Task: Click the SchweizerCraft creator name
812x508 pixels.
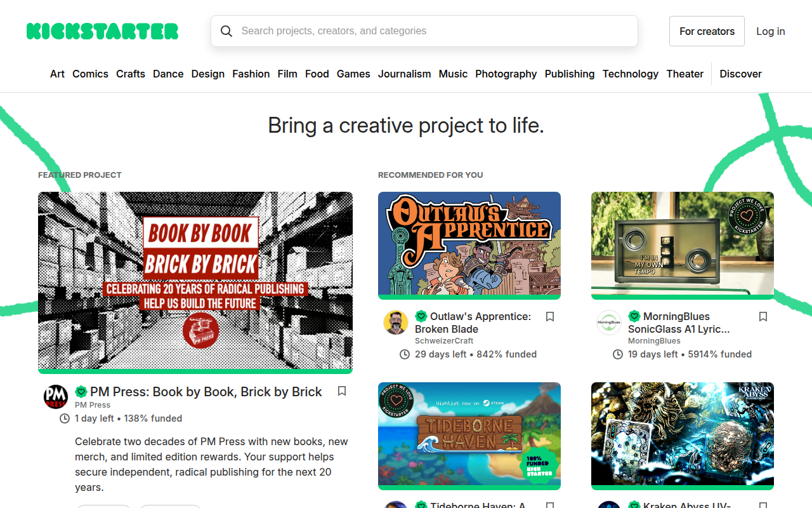Action: click(444, 341)
